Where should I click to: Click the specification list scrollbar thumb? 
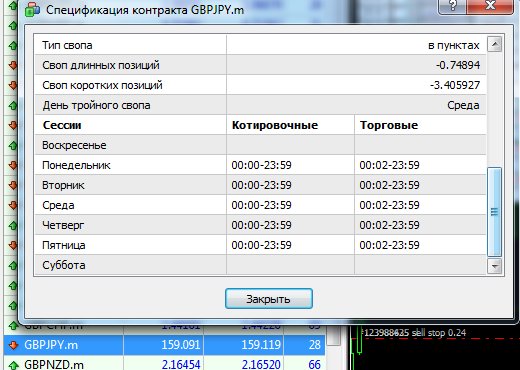pyautogui.click(x=494, y=212)
